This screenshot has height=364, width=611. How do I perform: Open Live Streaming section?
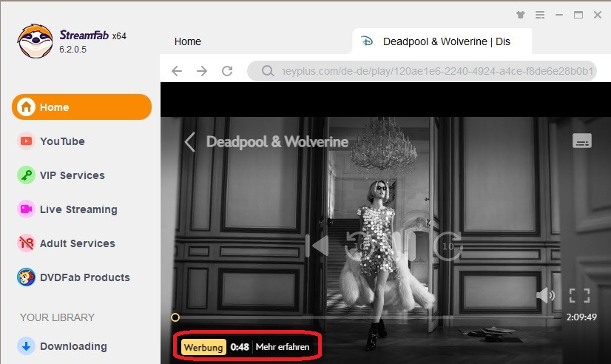(78, 209)
